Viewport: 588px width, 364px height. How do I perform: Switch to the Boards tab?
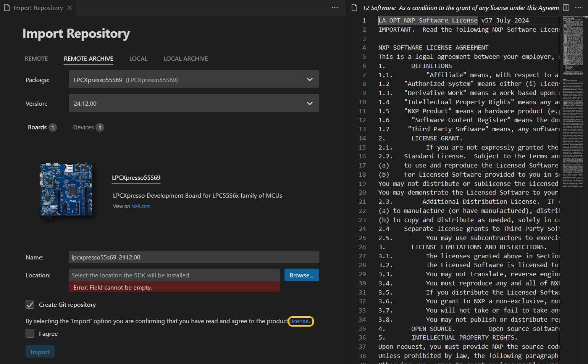[x=37, y=127]
